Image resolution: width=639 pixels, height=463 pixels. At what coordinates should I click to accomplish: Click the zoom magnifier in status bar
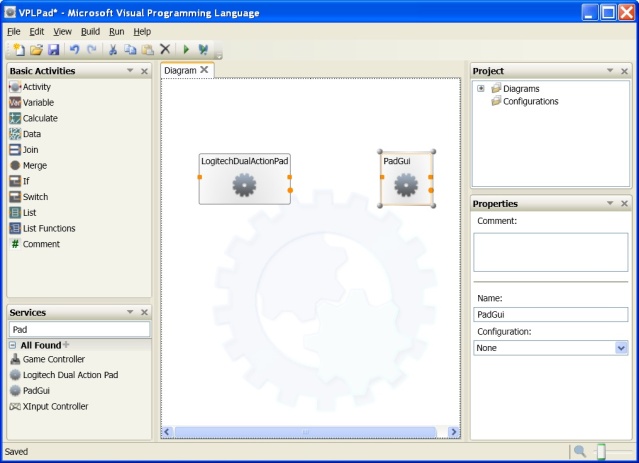580,451
